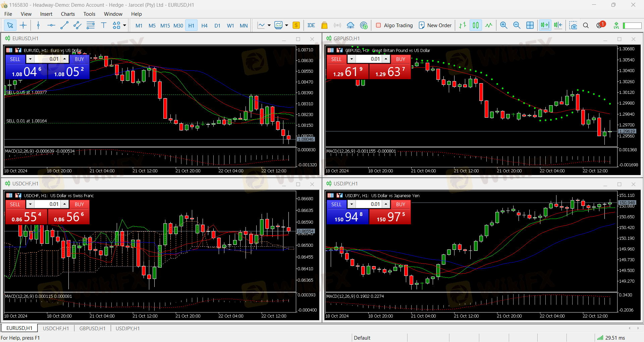Click the yellow dollar deposit icon
Image resolution: width=644 pixels, height=342 pixels.
coord(296,25)
